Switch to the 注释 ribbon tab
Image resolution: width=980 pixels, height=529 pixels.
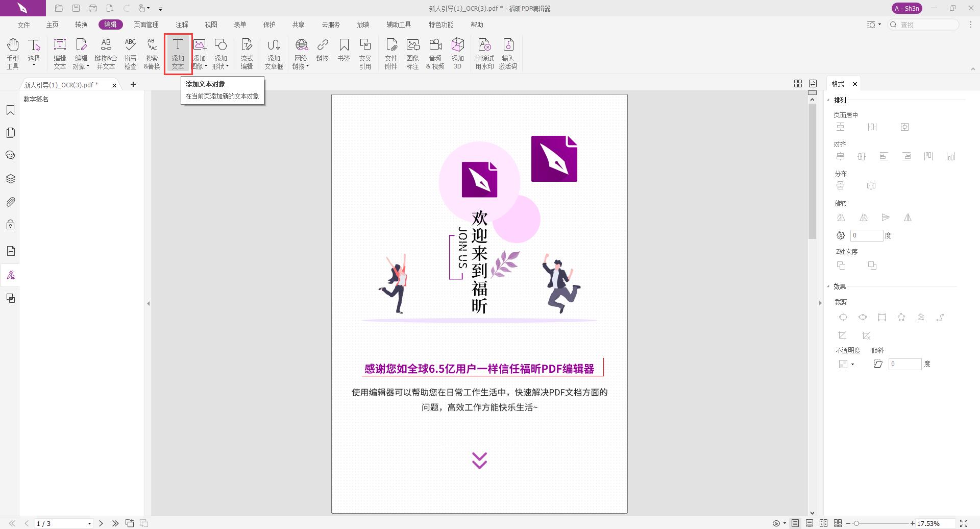coord(181,24)
